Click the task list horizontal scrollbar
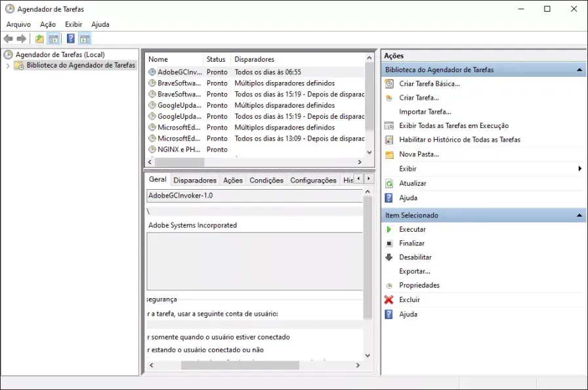The image size is (588, 390). tap(255, 162)
